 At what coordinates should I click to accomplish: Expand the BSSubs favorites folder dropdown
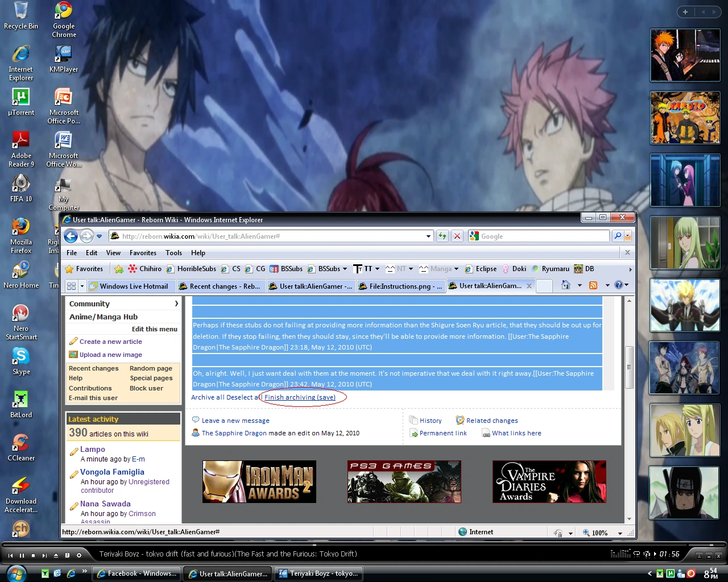click(x=345, y=269)
